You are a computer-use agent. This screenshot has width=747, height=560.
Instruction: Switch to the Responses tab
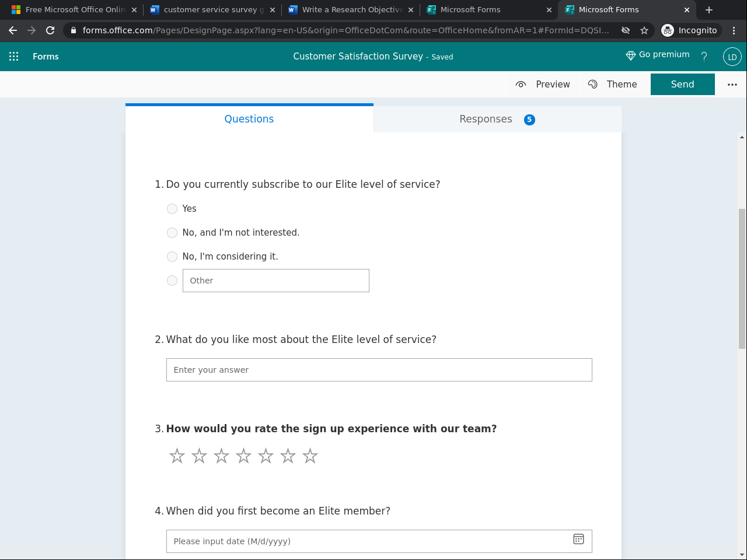coord(486,118)
